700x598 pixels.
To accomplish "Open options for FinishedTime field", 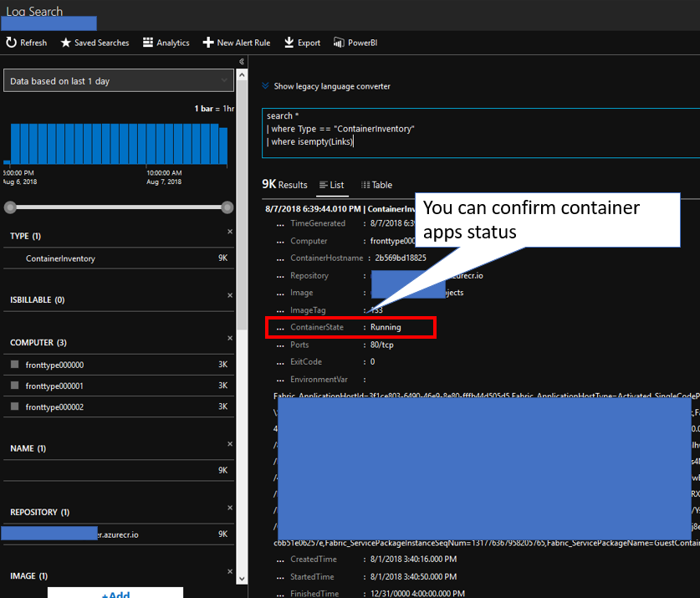I will click(280, 595).
